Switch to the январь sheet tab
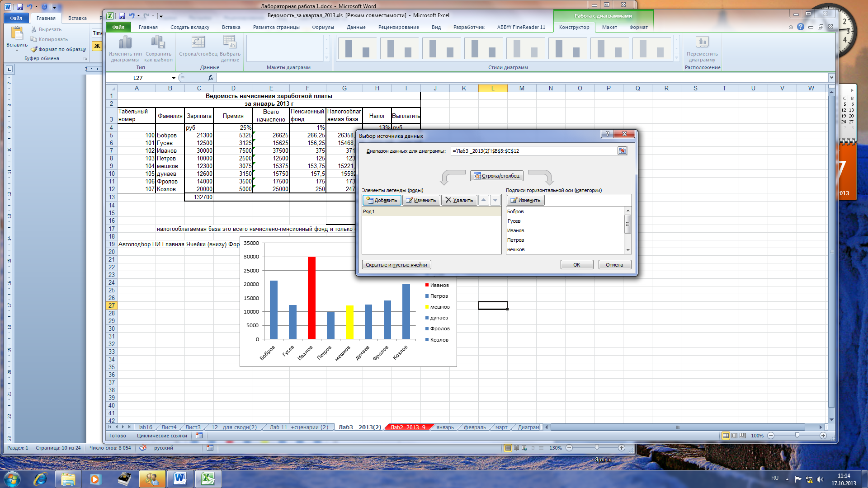The image size is (868, 488). tap(445, 427)
